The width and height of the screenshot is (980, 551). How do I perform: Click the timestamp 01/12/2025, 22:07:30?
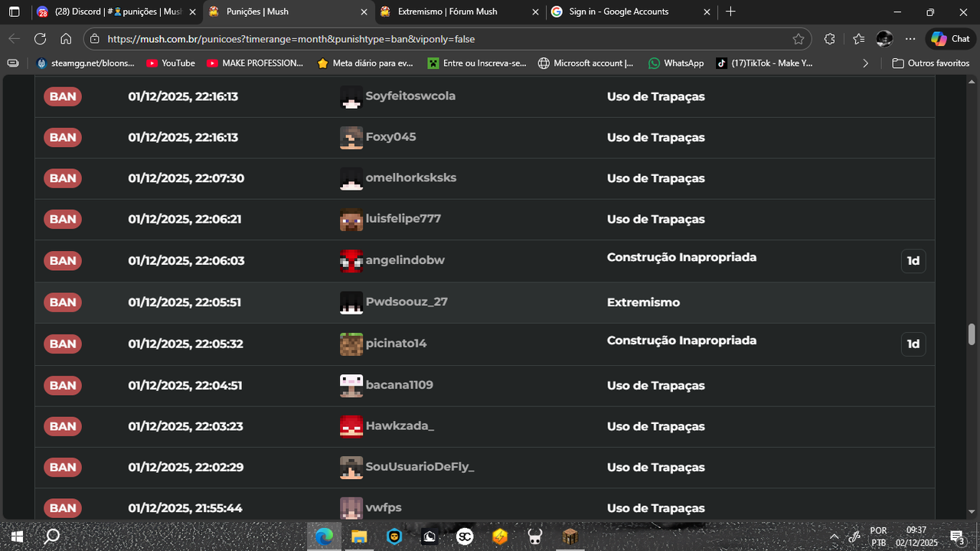point(186,178)
